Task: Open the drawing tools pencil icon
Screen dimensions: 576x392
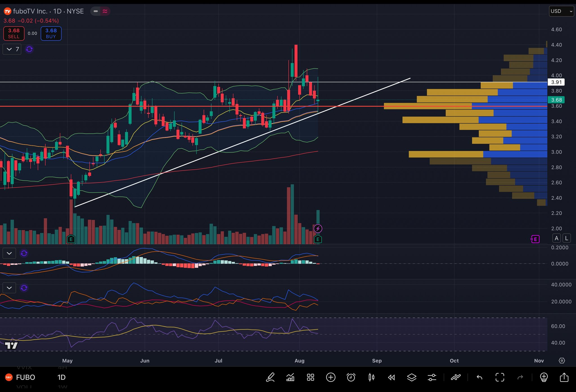Action: click(x=270, y=377)
